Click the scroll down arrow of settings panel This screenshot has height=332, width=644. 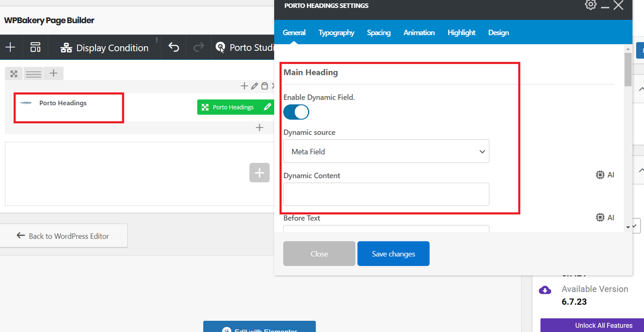point(628,228)
